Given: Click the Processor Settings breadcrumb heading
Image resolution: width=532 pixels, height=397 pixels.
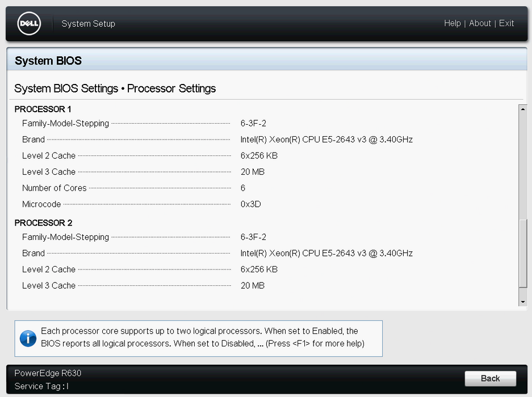Looking at the screenshot, I should tap(171, 88).
